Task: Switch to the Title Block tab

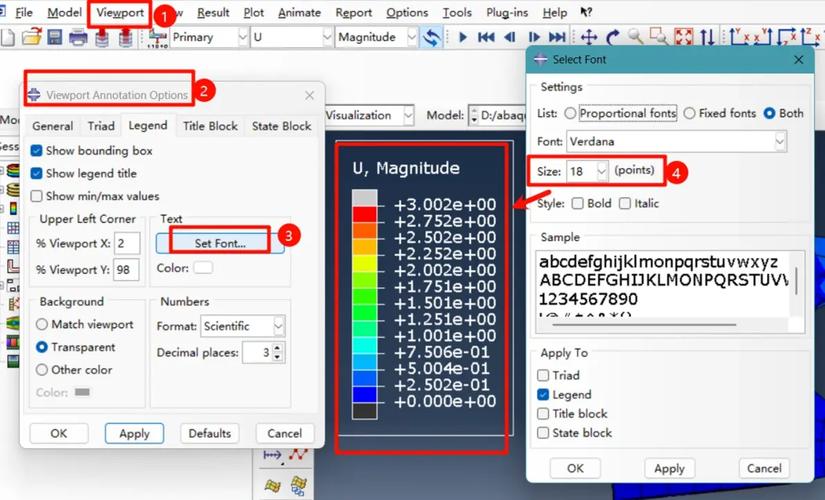Action: pyautogui.click(x=210, y=126)
